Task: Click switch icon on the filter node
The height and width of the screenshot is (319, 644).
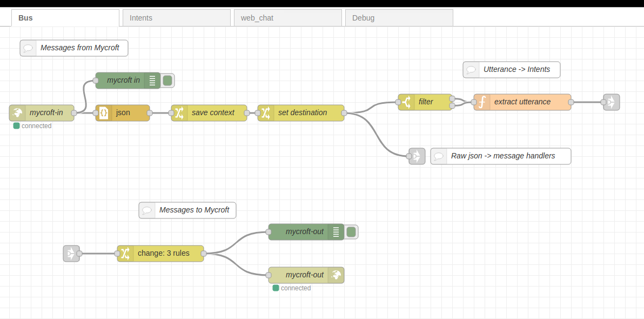Action: [406, 102]
